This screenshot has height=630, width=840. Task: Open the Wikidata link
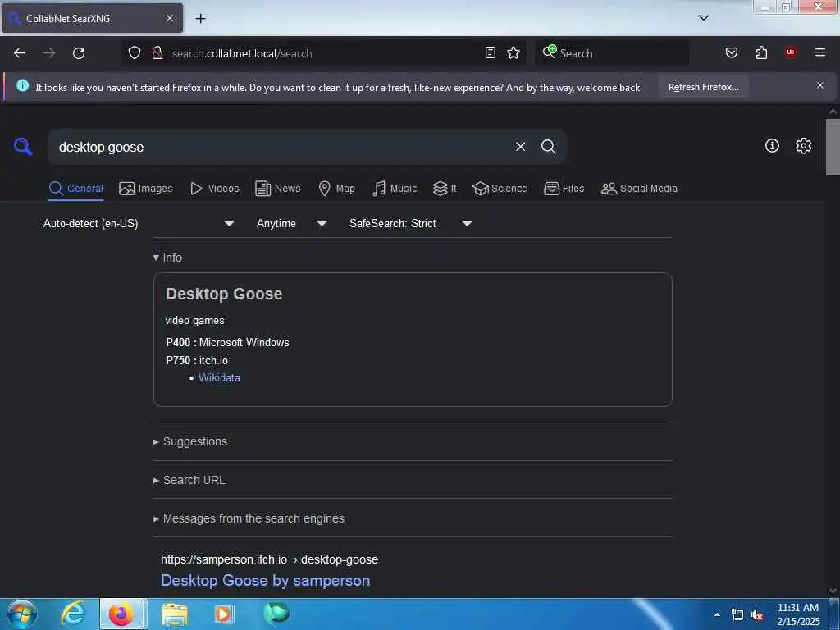click(x=219, y=377)
